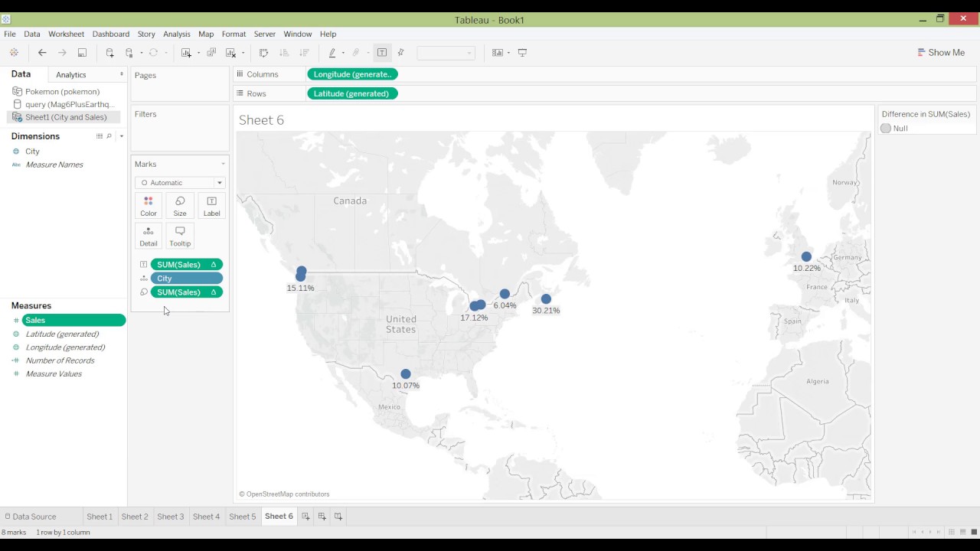Open the Tooltip marks card
This screenshot has height=551, width=980.
(x=180, y=236)
